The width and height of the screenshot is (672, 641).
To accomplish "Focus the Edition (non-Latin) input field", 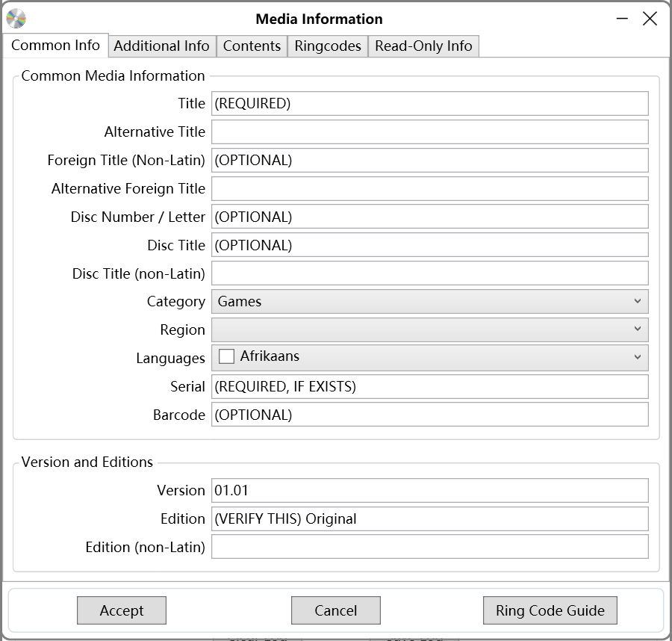I will (430, 547).
